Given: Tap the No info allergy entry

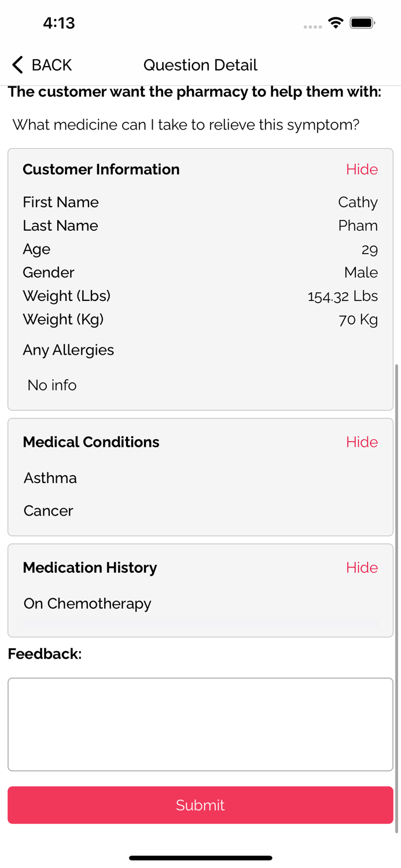Looking at the screenshot, I should point(51,385).
